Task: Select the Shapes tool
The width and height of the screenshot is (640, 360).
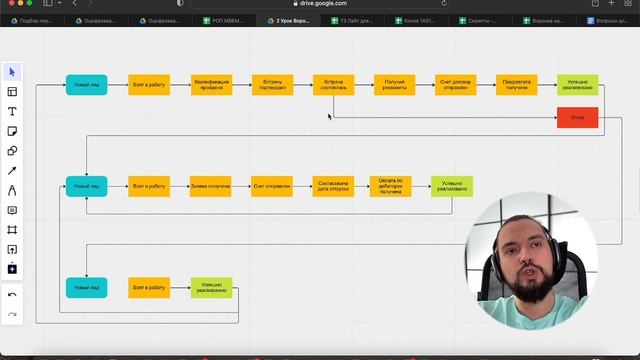Action: pos(12,151)
